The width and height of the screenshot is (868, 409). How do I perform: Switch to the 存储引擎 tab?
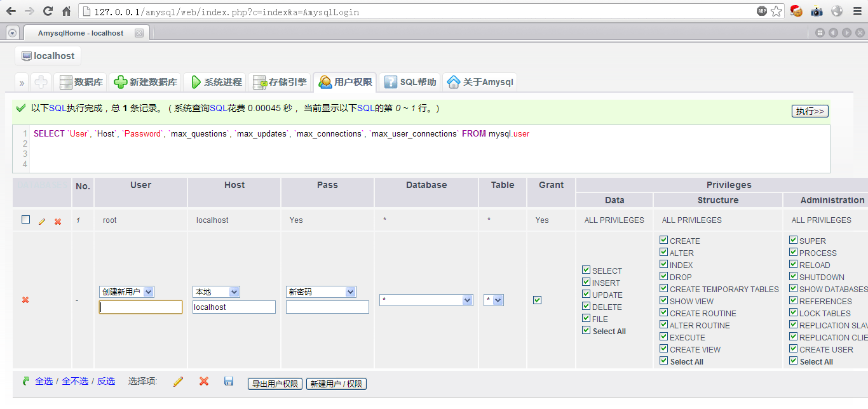click(x=280, y=82)
